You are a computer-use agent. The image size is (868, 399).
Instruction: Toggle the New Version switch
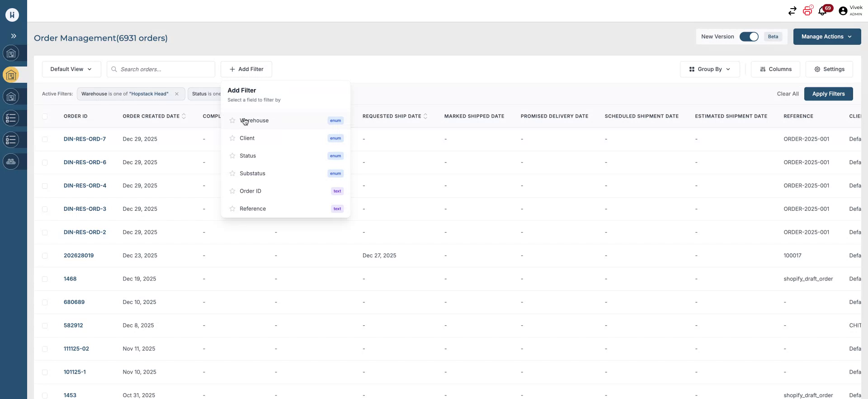pyautogui.click(x=749, y=37)
